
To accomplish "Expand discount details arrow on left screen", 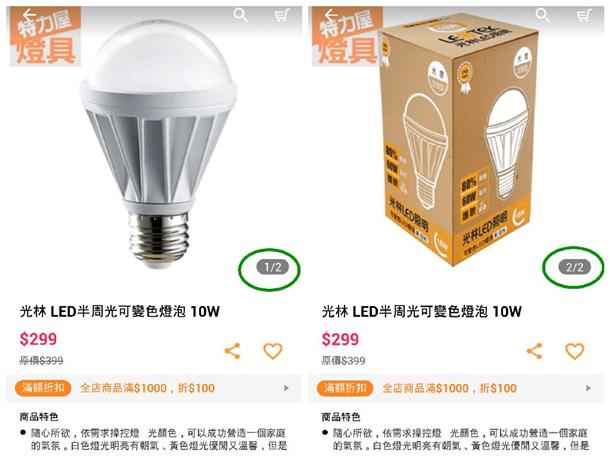I will click(x=286, y=388).
